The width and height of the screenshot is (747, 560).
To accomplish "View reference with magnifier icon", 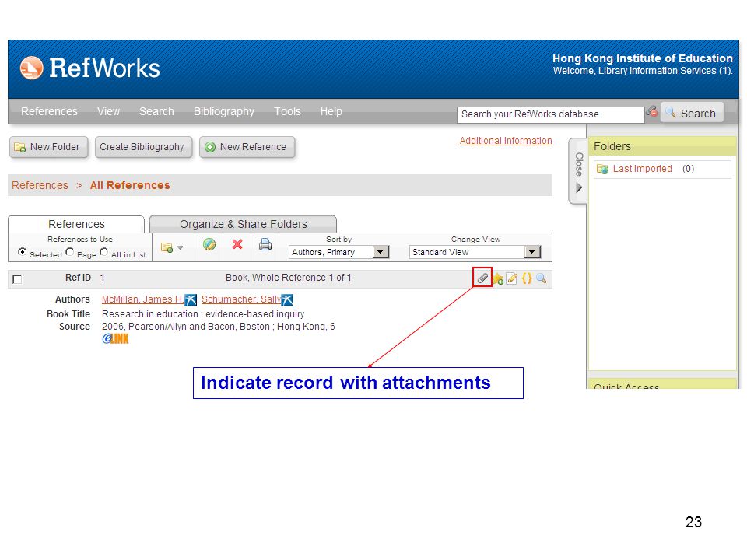I will point(542,278).
